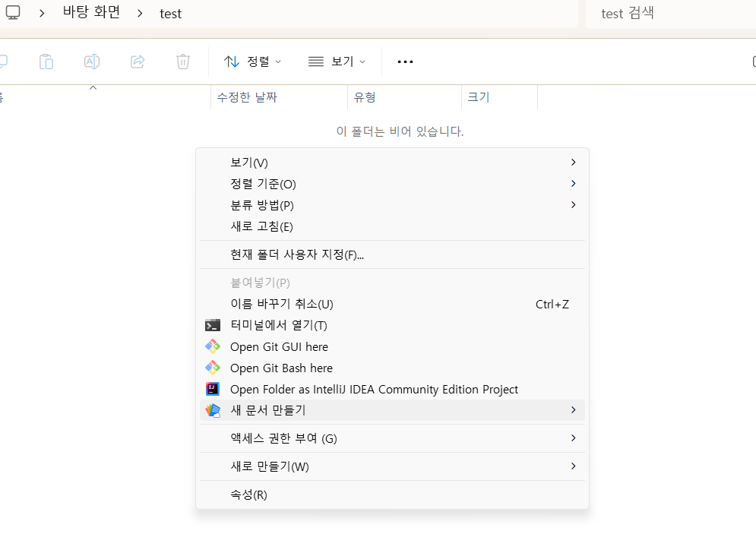Click the chevron before 바탕 화면
The height and width of the screenshot is (537, 756).
tap(42, 14)
